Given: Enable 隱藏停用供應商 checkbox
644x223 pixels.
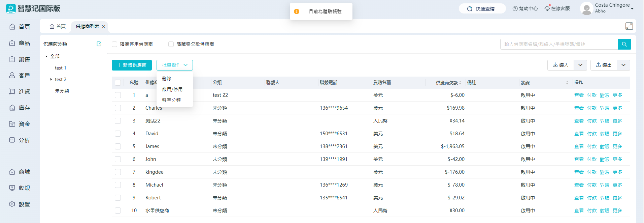Looking at the screenshot, I should (x=114, y=44).
